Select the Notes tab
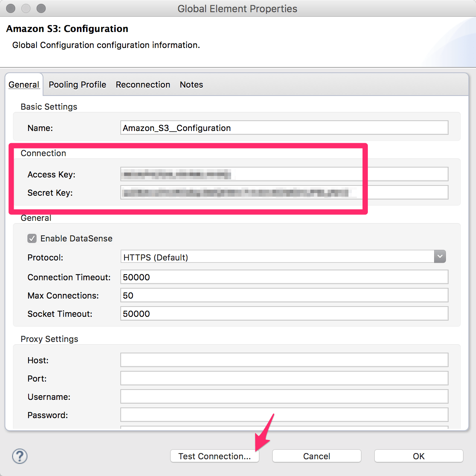This screenshot has height=476, width=476. (x=191, y=85)
